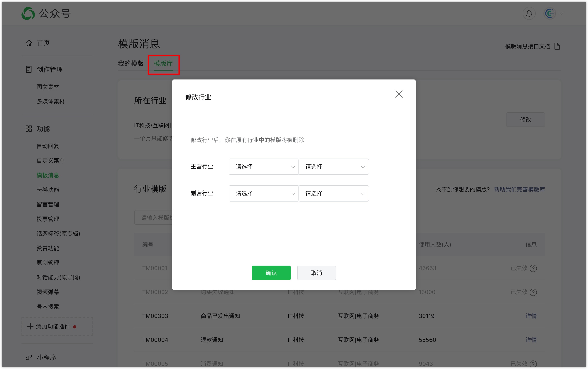Click the TM00004 template number
Screen dimensions: 588x369
pyautogui.click(x=155, y=340)
